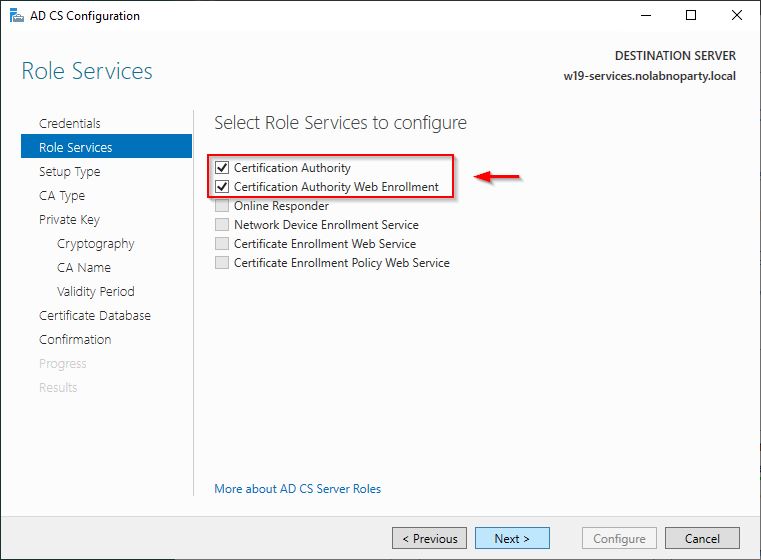
Task: Open the Setup Type step
Action: (70, 172)
